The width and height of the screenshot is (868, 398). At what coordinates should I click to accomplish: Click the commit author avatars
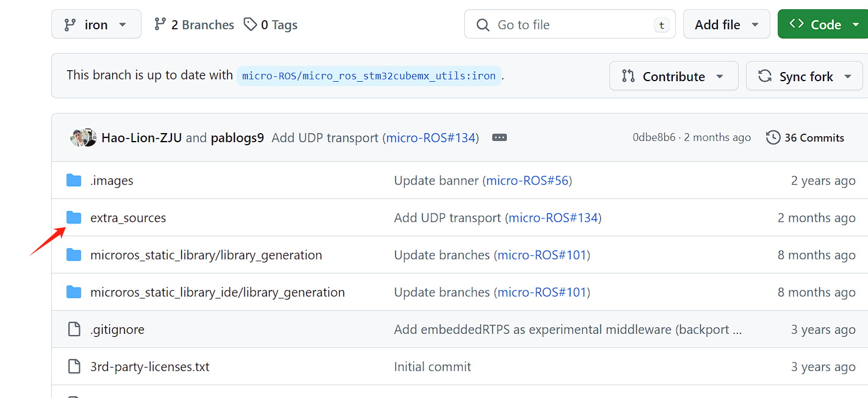pos(84,137)
